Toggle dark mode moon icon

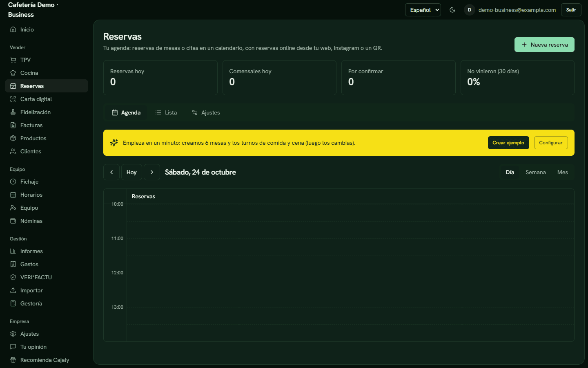pyautogui.click(x=452, y=10)
